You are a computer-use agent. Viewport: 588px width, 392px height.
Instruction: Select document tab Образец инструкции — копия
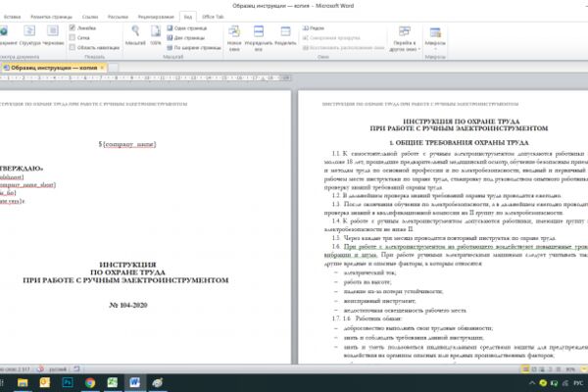pos(54,68)
